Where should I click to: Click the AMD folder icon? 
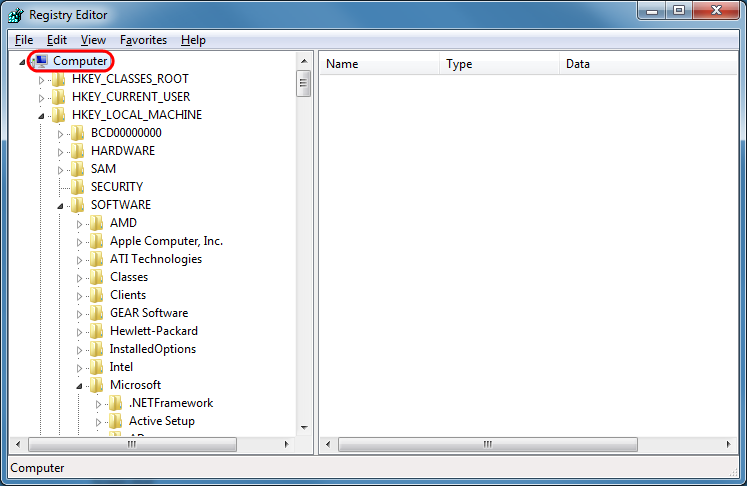point(97,223)
